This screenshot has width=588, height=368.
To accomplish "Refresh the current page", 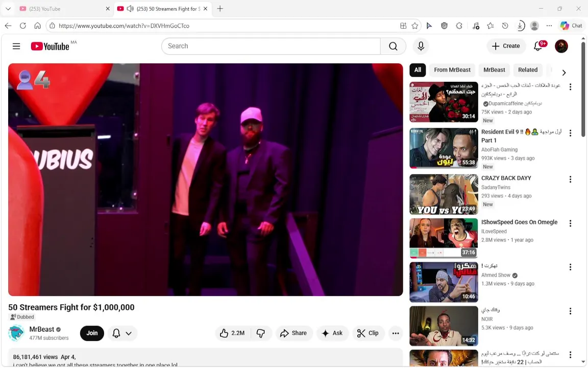I will pyautogui.click(x=23, y=26).
